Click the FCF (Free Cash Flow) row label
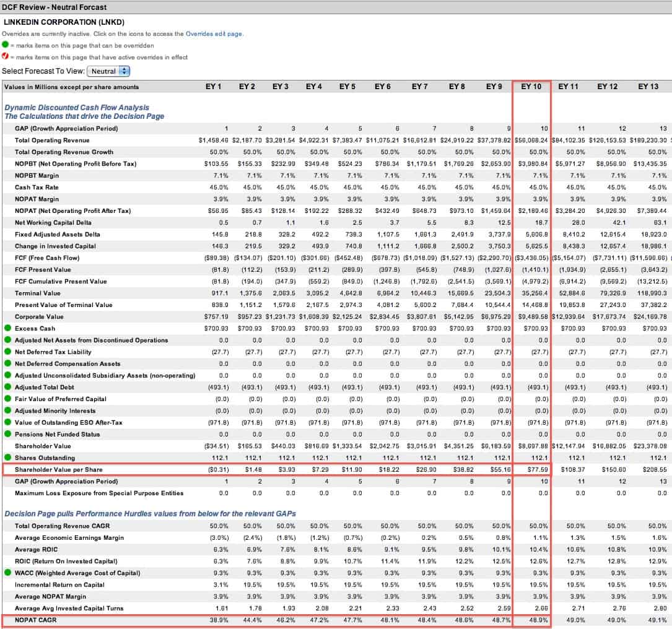The width and height of the screenshot is (672, 629). click(47, 258)
